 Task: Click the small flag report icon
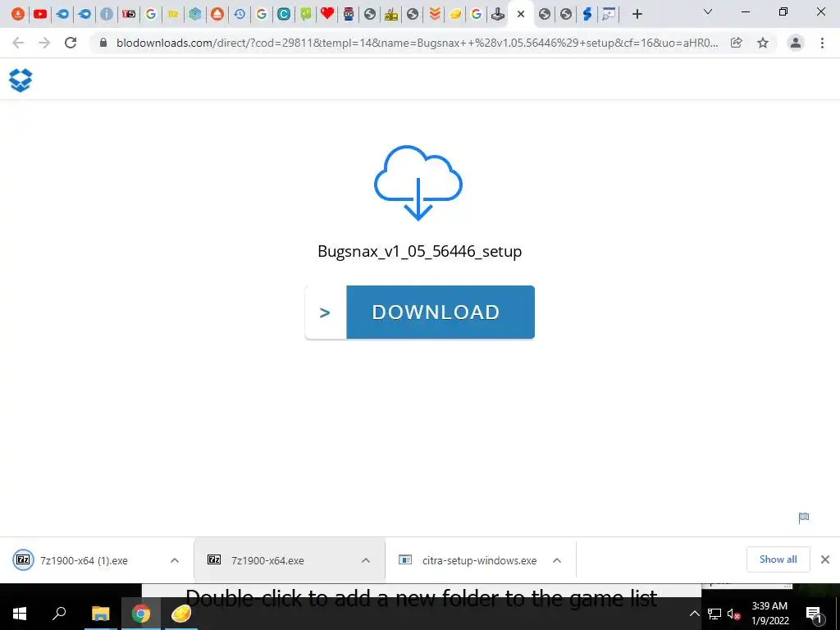(x=804, y=518)
